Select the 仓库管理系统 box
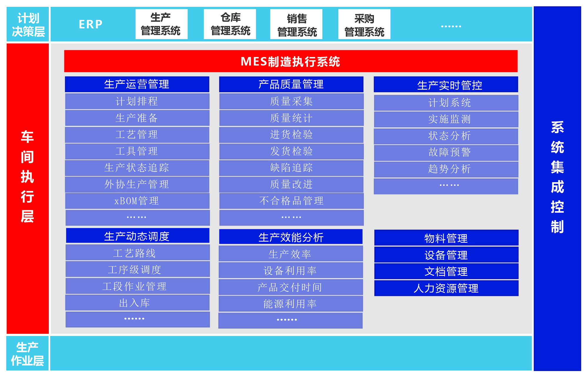 coord(230,24)
